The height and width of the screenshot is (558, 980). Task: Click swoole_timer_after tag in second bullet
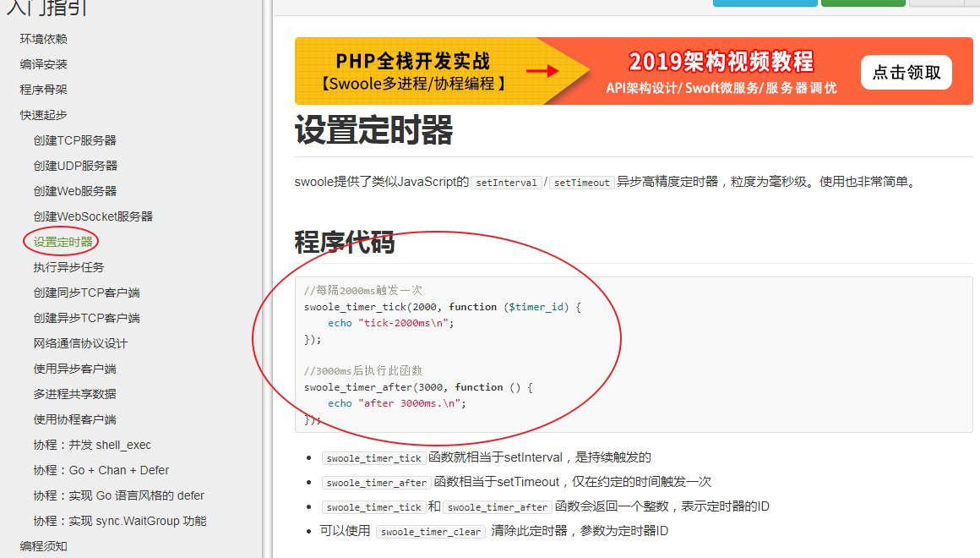tap(376, 483)
